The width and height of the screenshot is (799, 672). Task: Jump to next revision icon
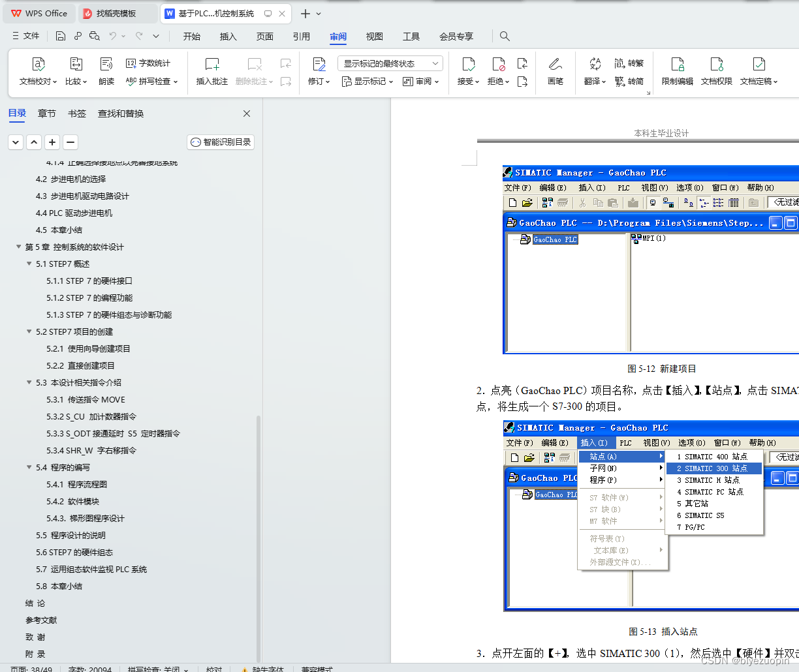tap(522, 82)
